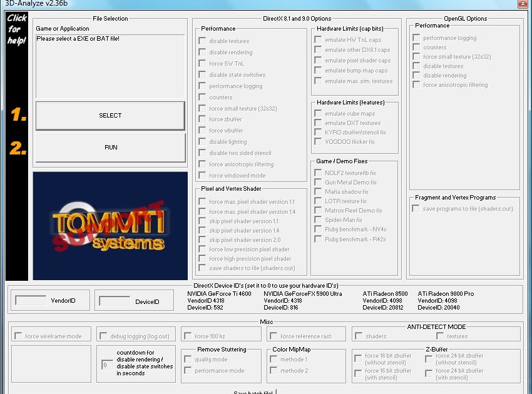Check 'save programs to file (shaders.out)'
This screenshot has height=394, width=532.
(x=416, y=208)
